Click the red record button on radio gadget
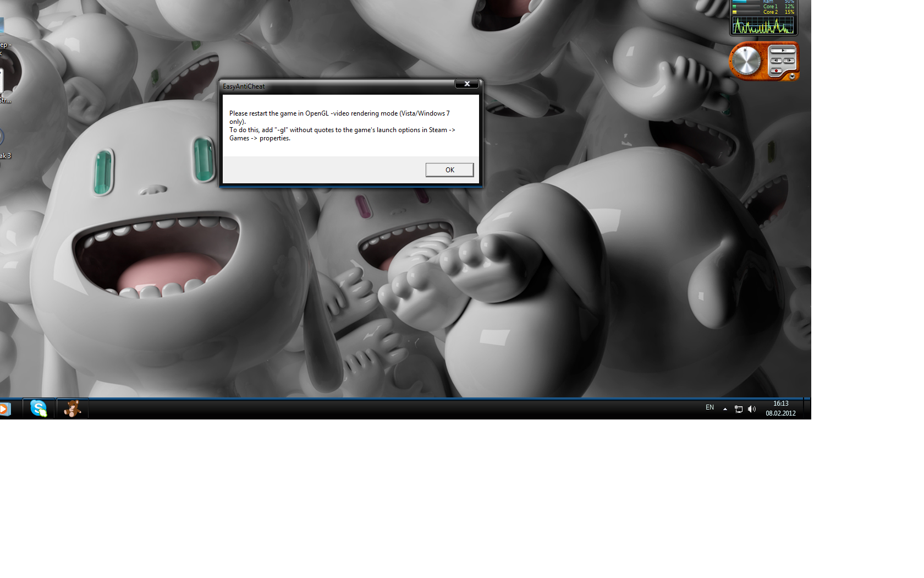 tap(776, 70)
